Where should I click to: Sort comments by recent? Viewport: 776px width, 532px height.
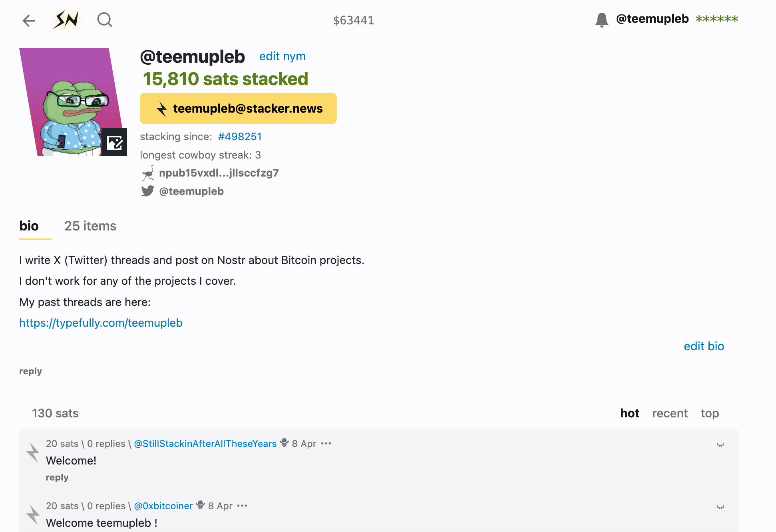point(670,413)
